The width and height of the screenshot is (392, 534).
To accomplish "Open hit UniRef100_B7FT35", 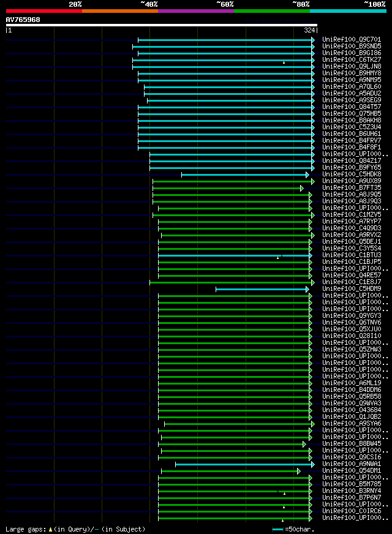I will 352,187.
